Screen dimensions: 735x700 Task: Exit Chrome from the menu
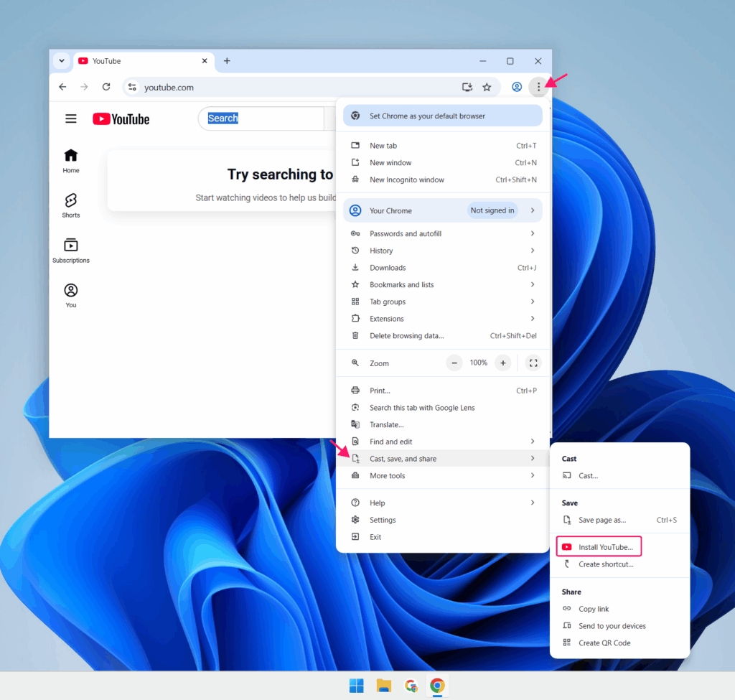[x=442, y=537]
